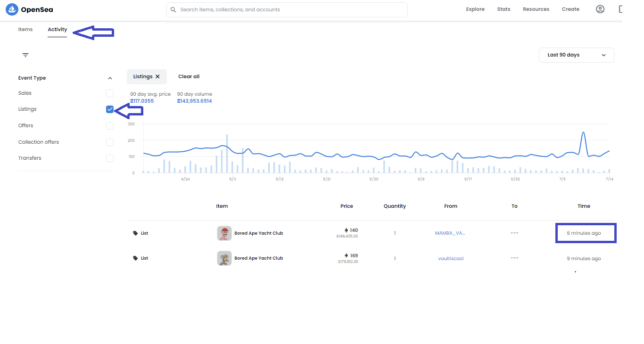
Task: Click the Clear all button
Action: click(x=189, y=76)
